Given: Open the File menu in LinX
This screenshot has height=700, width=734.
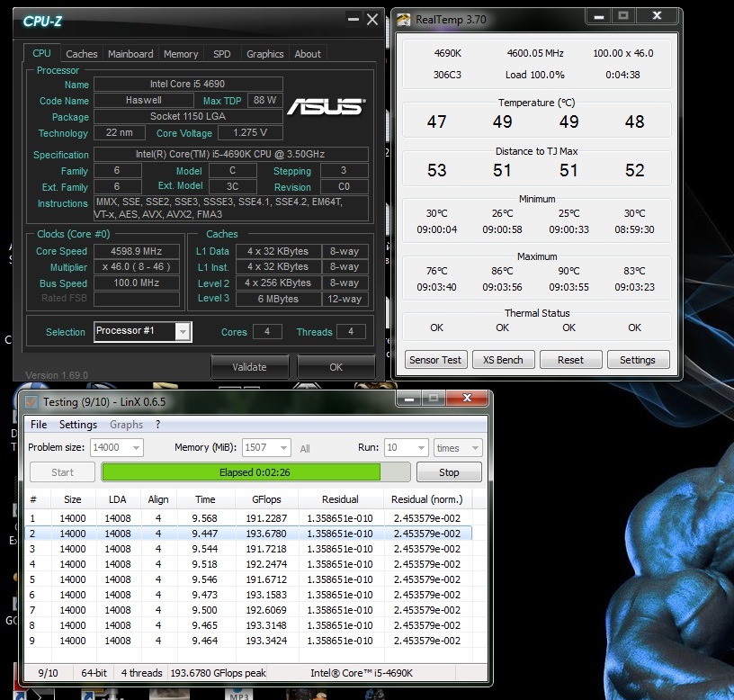Looking at the screenshot, I should [x=39, y=424].
